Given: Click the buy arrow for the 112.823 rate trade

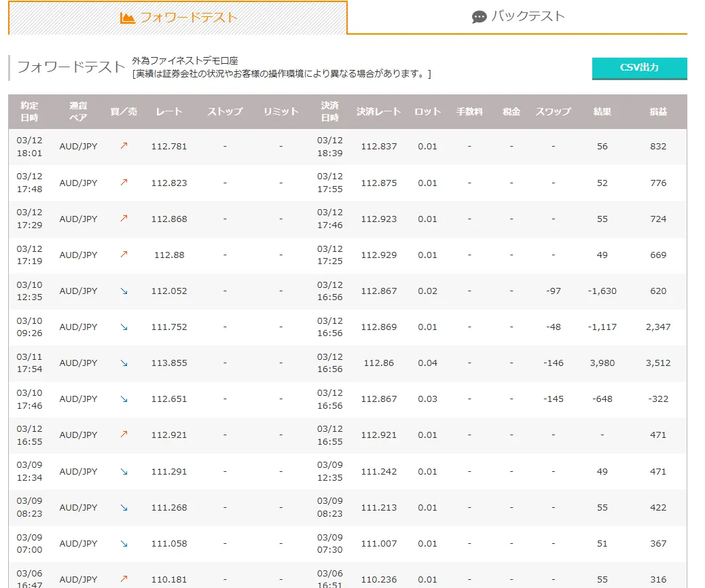Looking at the screenshot, I should tap(124, 183).
